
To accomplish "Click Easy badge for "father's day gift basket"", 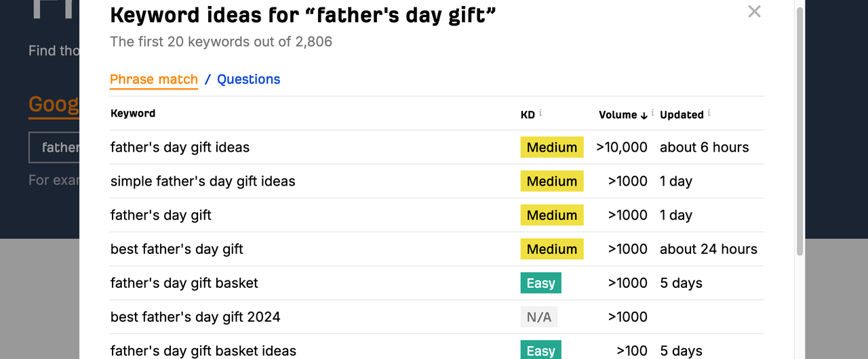I will coord(540,283).
